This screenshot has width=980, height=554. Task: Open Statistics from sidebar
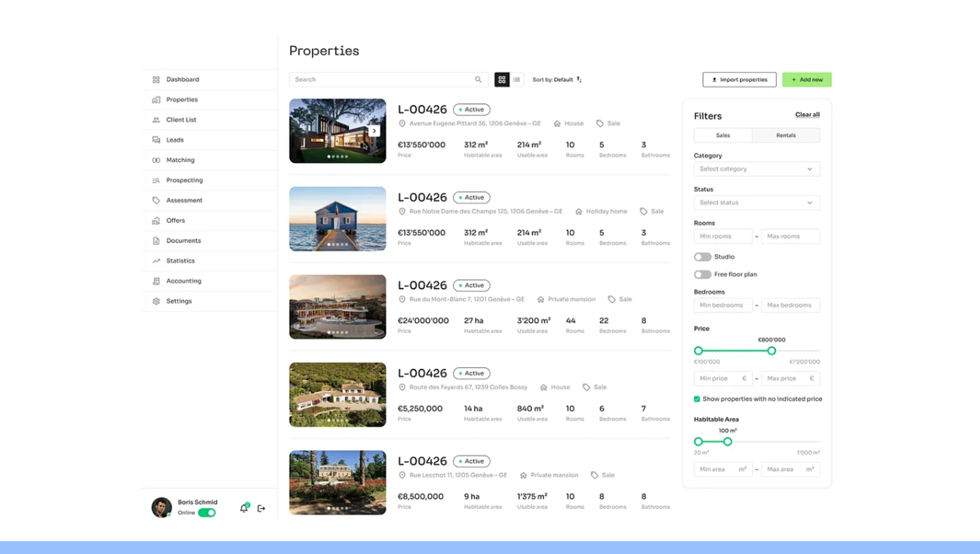tap(180, 261)
